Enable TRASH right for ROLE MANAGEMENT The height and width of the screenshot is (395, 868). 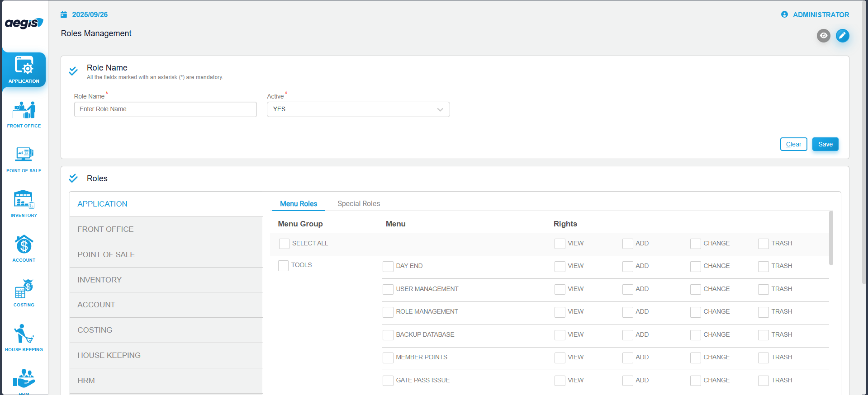pos(763,312)
